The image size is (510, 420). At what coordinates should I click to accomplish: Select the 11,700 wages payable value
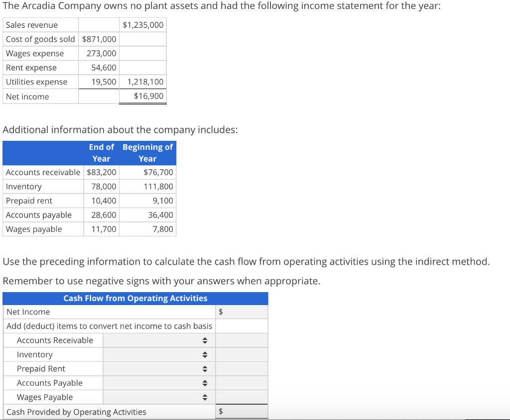104,229
